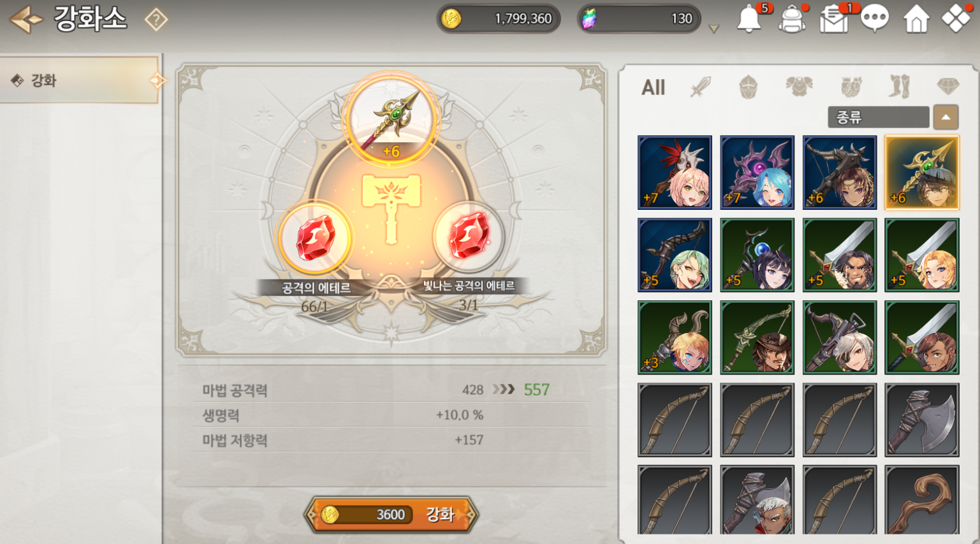
Task: Open the notifications bell icon
Action: tap(749, 20)
